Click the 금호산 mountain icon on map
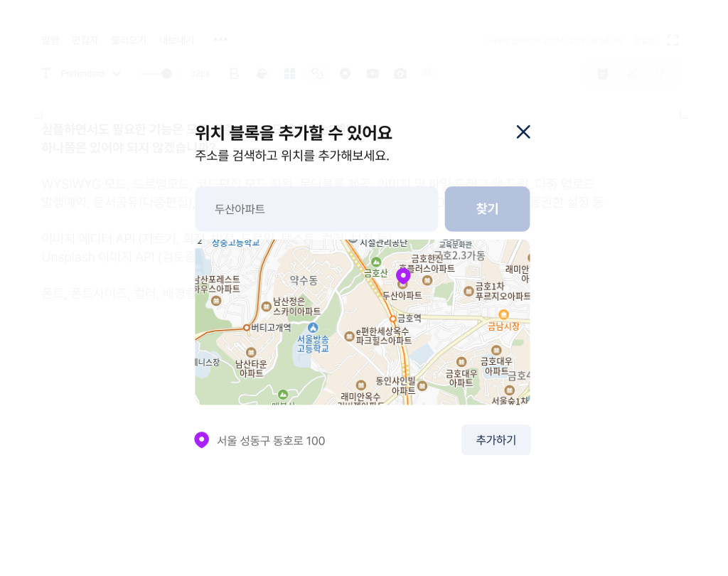 376,262
